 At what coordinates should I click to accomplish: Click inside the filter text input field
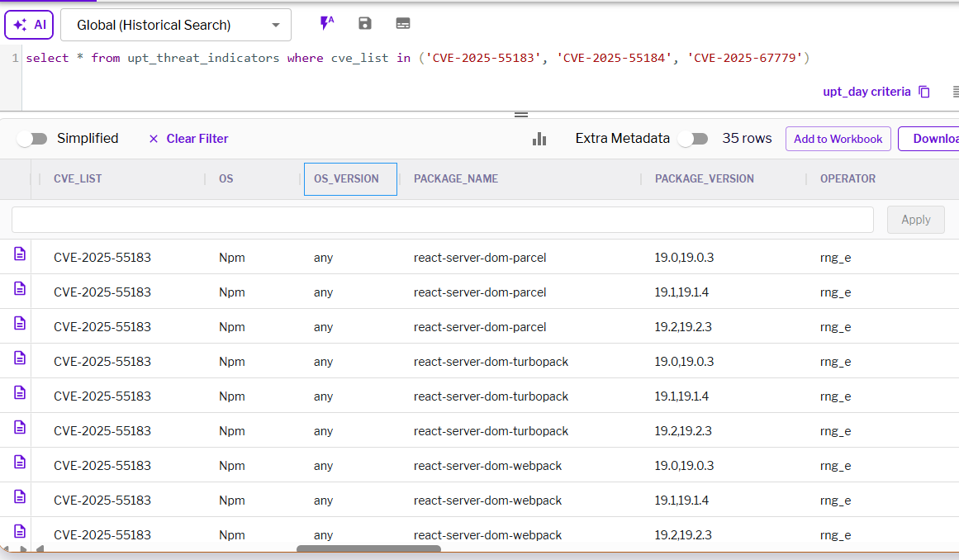(442, 220)
